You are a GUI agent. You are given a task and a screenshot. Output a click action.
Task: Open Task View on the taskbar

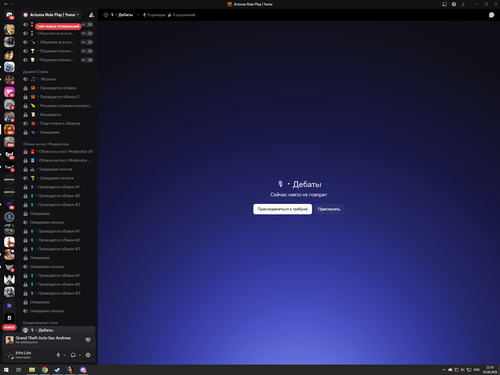click(19, 370)
